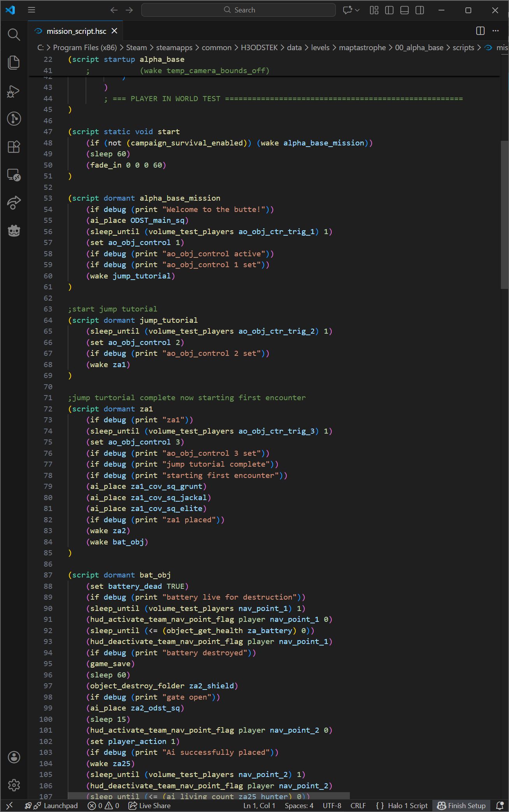Image resolution: width=509 pixels, height=812 pixels.
Task: Select the mission_script.hsc tab
Action: (76, 31)
